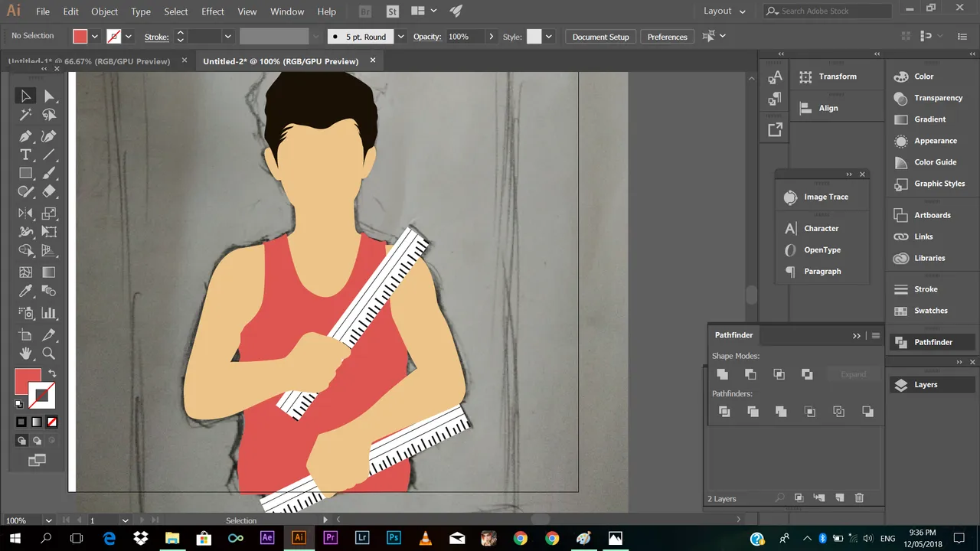
Task: Select the Line Segment tool
Action: click(49, 155)
